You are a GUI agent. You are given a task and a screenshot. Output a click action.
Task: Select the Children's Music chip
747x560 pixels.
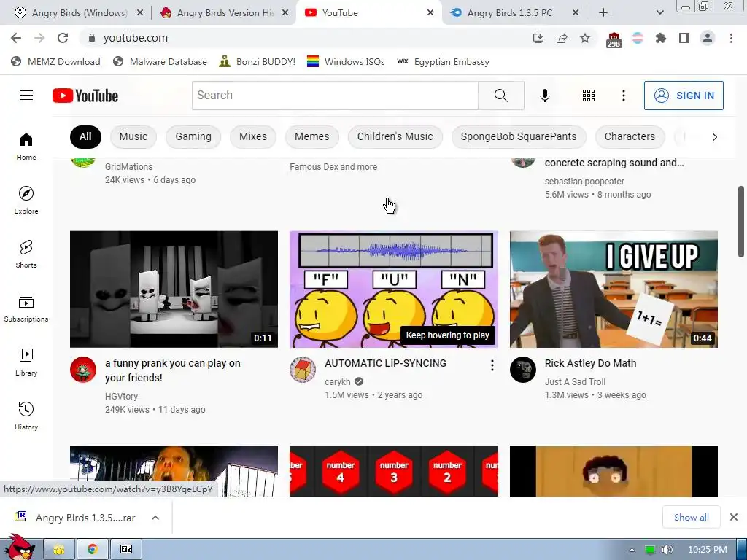395,136
